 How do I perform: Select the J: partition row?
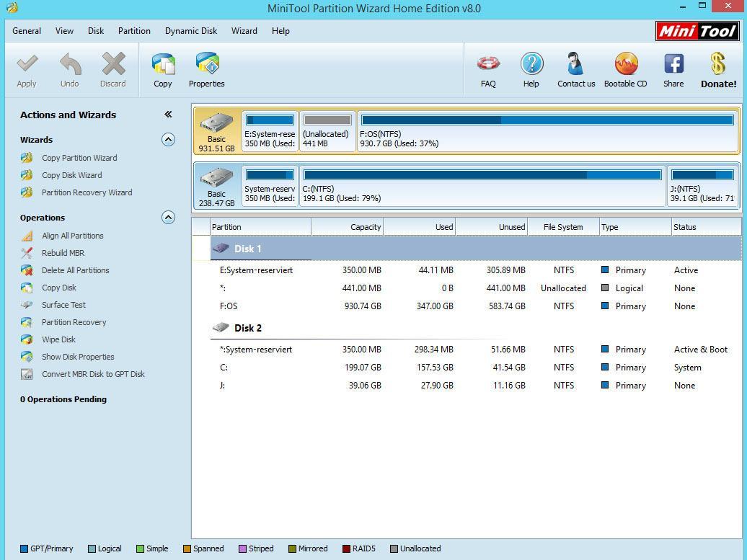(x=476, y=386)
